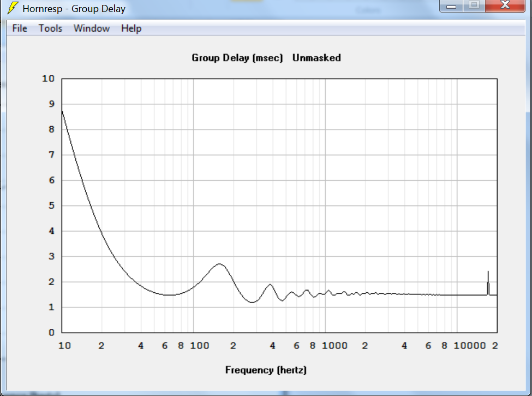
Task: Click the group delay peak near 150 Hz
Action: point(219,264)
